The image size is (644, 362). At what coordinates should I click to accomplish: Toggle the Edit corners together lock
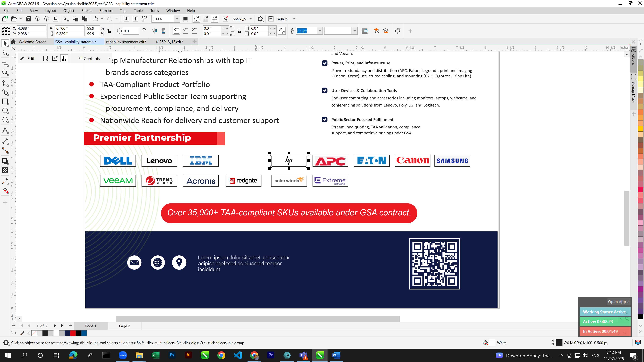(x=239, y=31)
